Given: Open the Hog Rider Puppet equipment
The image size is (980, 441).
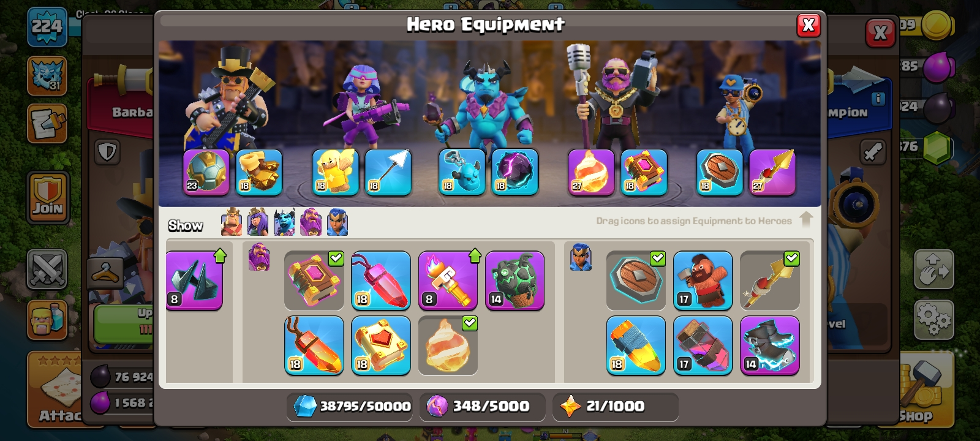Looking at the screenshot, I should [x=703, y=280].
